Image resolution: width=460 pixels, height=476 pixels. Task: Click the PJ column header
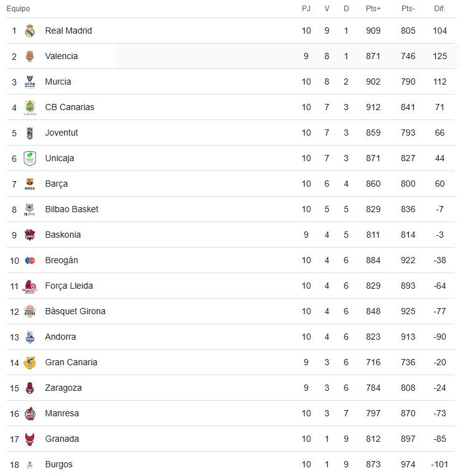[x=306, y=9]
